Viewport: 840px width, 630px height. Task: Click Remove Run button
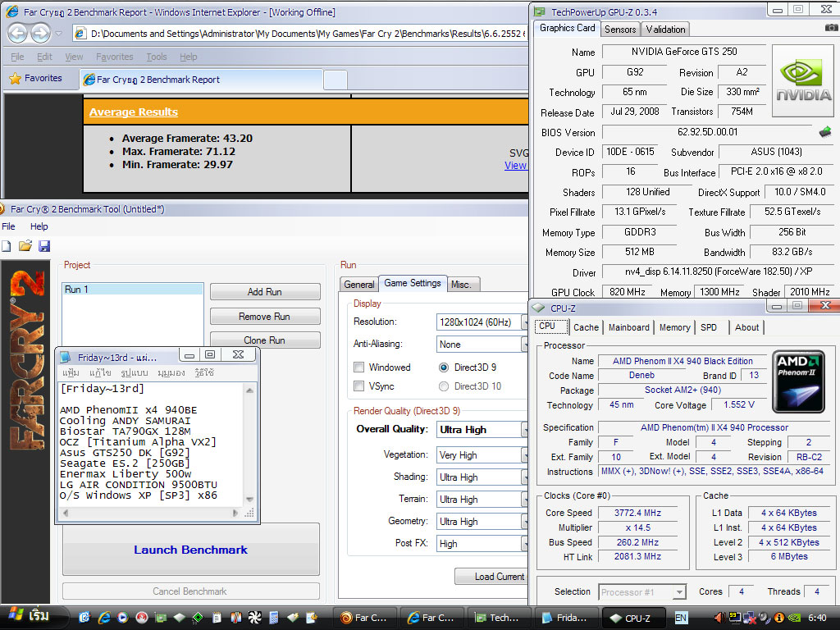[x=265, y=317]
